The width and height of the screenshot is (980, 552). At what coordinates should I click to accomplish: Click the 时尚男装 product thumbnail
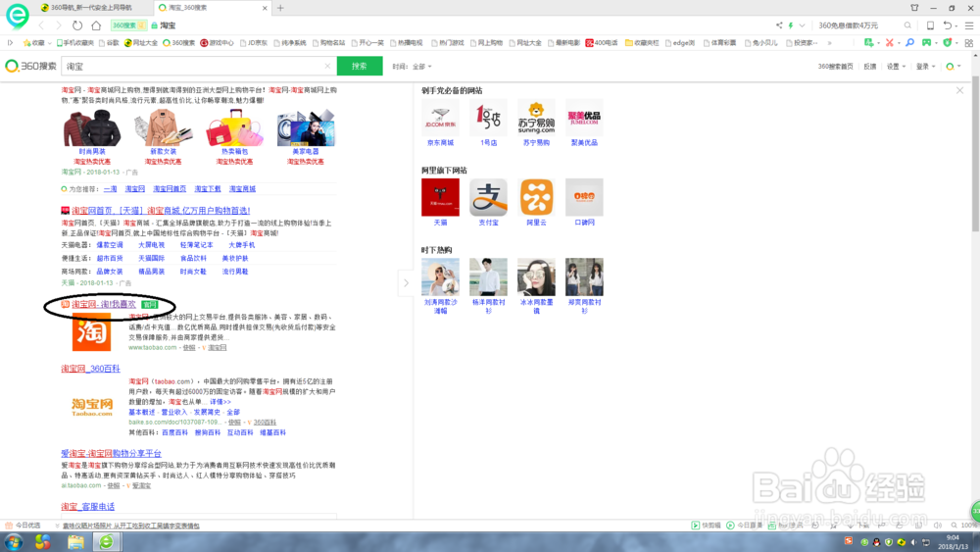pyautogui.click(x=92, y=127)
